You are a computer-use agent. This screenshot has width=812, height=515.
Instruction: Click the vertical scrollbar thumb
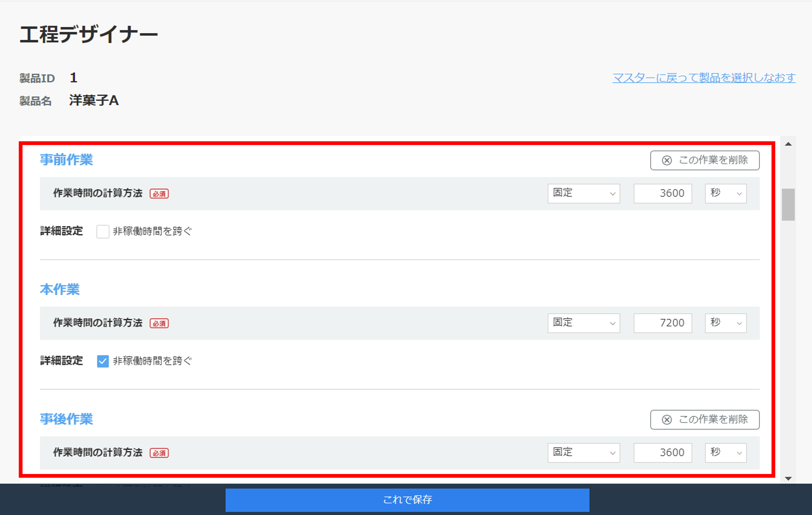tap(788, 205)
